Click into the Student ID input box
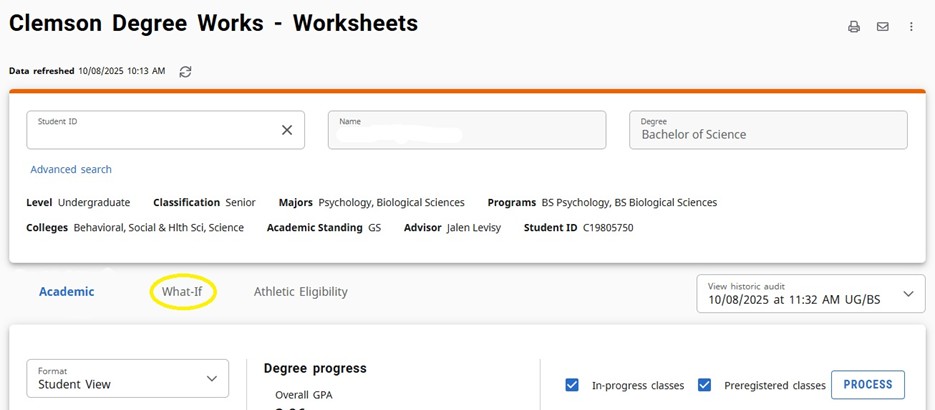This screenshot has height=410, width=935. click(x=150, y=131)
